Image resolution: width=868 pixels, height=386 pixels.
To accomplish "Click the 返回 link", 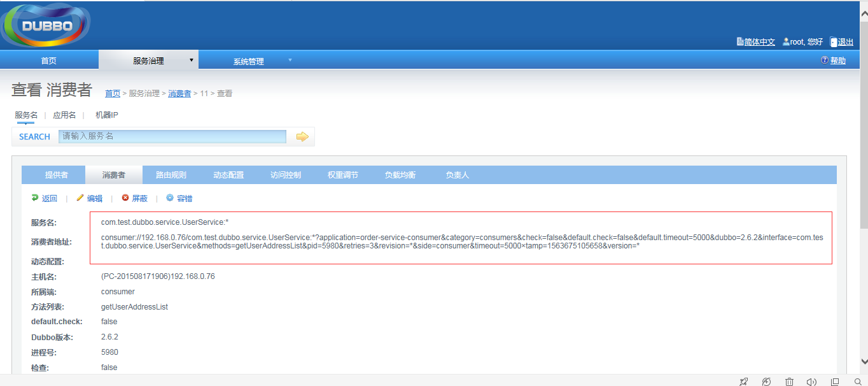I will pyautogui.click(x=50, y=199).
